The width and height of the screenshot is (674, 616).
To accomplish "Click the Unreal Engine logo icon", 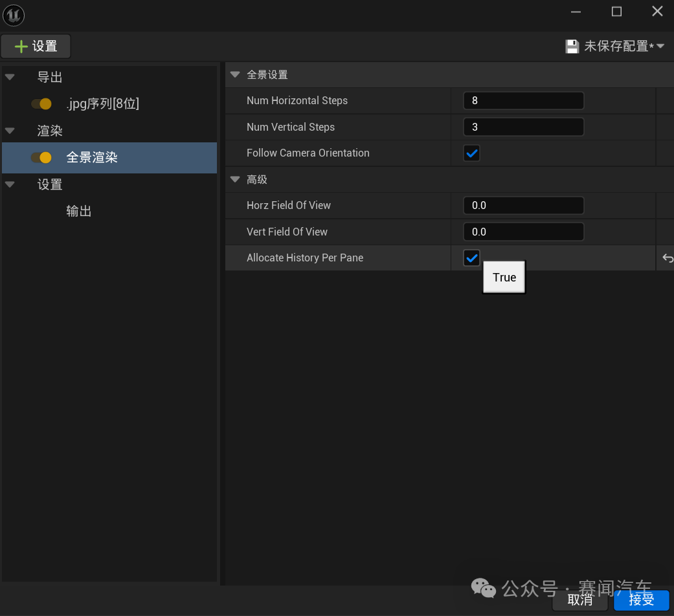I will pyautogui.click(x=13, y=15).
